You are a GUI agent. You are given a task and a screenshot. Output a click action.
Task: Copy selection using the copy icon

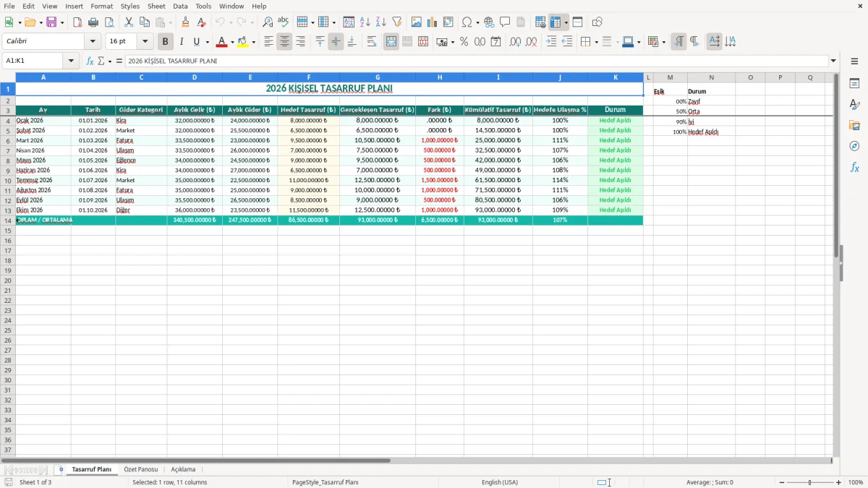[145, 22]
